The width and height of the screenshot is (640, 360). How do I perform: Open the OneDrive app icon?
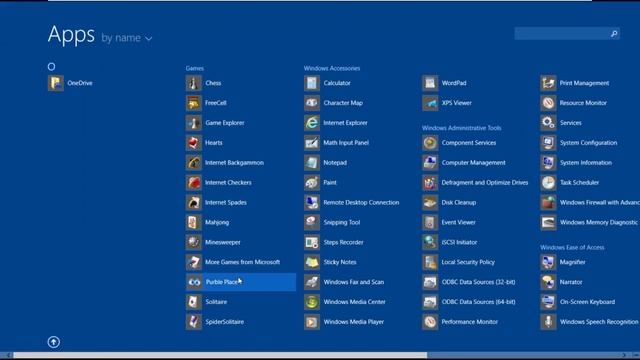coord(56,83)
